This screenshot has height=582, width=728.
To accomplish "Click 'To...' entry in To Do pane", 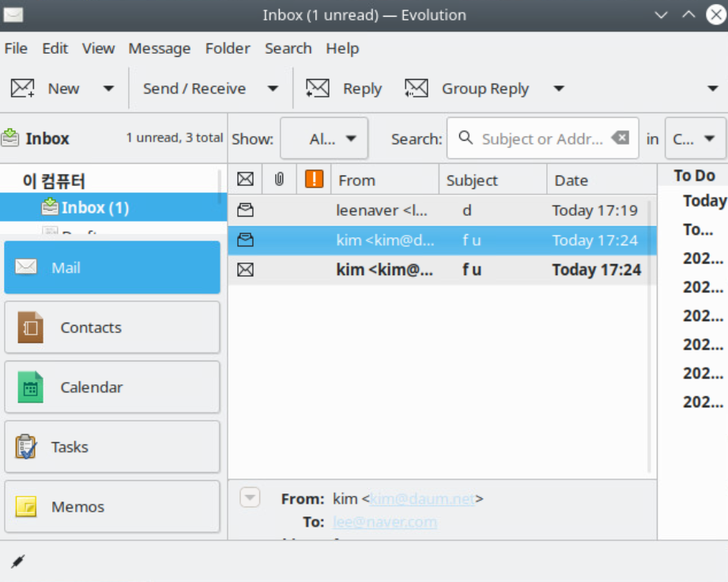I will point(698,229).
